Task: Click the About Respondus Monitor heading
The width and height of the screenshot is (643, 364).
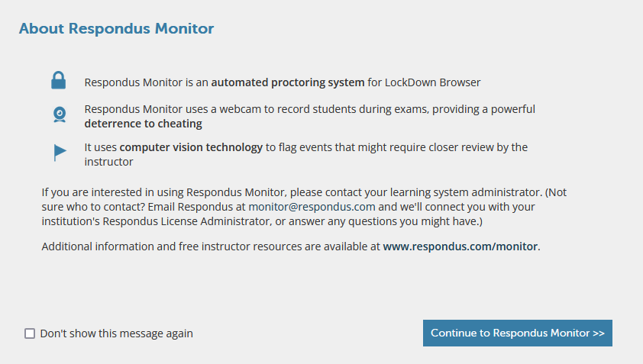Action: 117,29
